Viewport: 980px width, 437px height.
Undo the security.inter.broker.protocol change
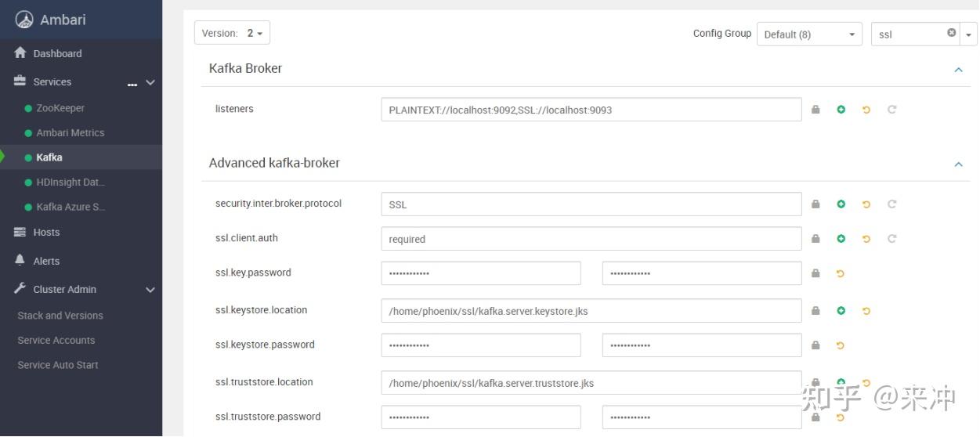pyautogui.click(x=866, y=204)
